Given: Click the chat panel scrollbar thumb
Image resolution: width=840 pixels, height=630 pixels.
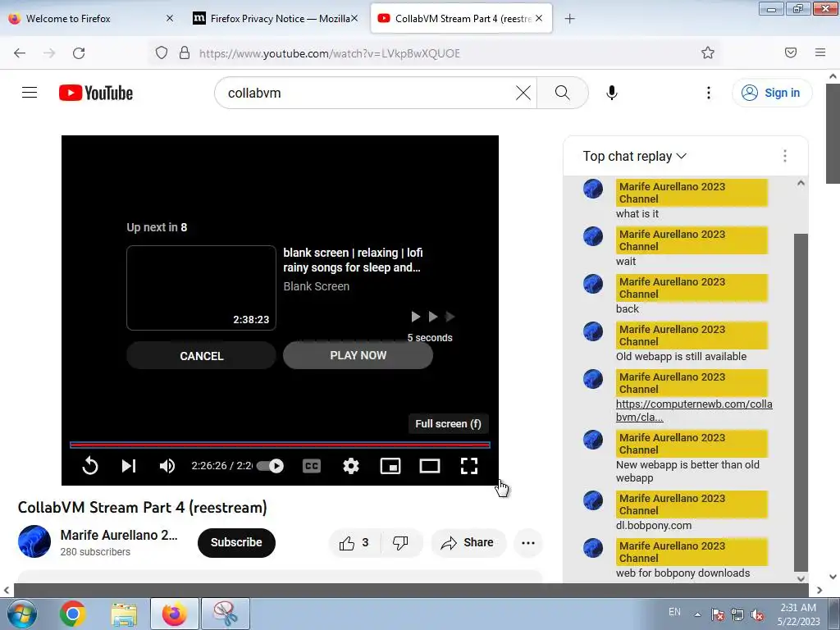Looking at the screenshot, I should (x=801, y=402).
